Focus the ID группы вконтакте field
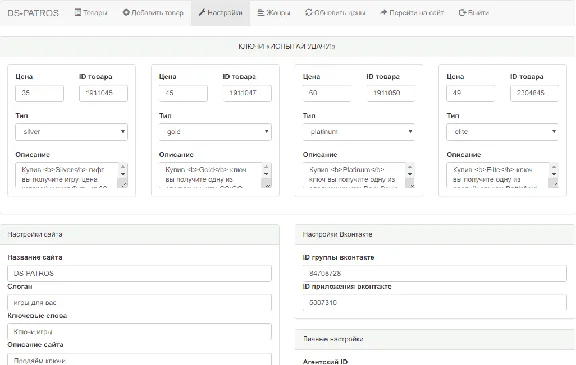The height and width of the screenshot is (365, 576). coord(435,274)
